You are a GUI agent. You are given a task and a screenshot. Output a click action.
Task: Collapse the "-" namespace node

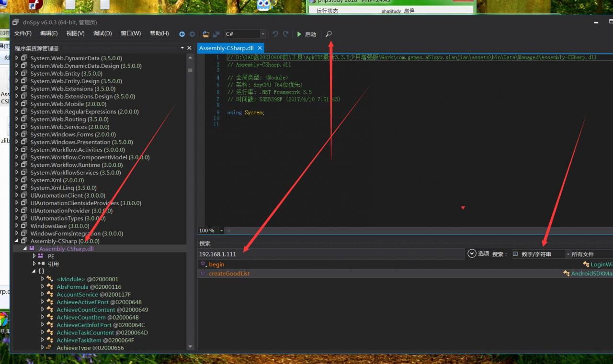tap(34, 271)
